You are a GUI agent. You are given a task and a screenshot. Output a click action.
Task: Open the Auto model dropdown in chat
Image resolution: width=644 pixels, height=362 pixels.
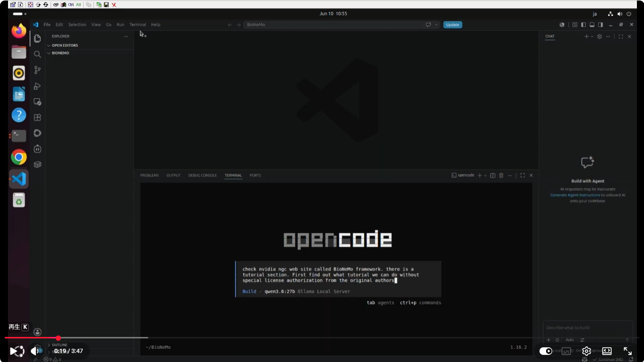(570, 340)
